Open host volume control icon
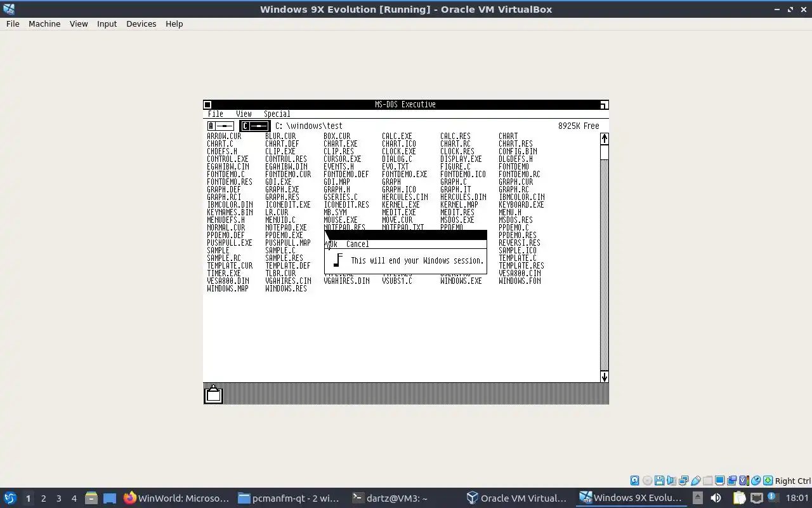Viewport: 812px width, 508px height. (716, 498)
